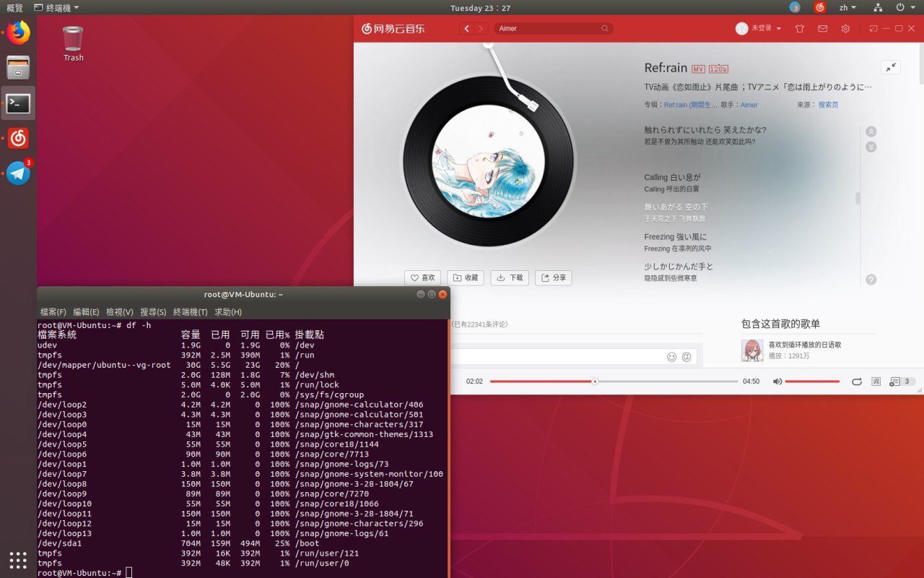Like the song with 喜欢 button
The height and width of the screenshot is (578, 924).
(423, 277)
